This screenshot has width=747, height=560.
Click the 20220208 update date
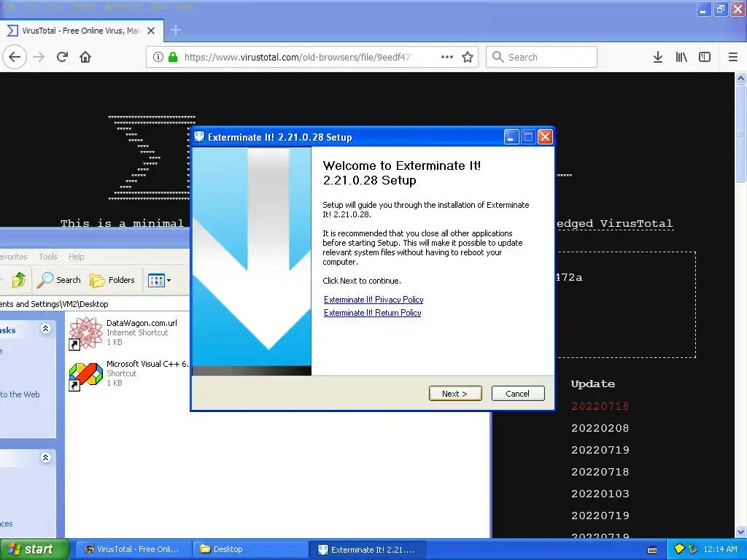(600, 428)
